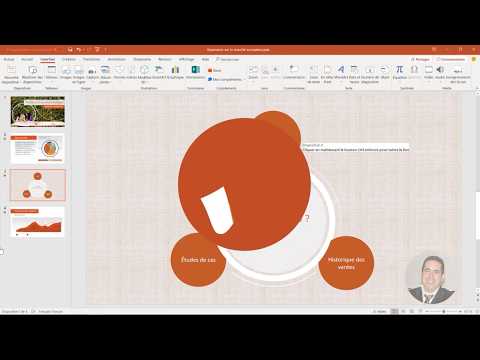Insert Images en ligne

click(79, 74)
